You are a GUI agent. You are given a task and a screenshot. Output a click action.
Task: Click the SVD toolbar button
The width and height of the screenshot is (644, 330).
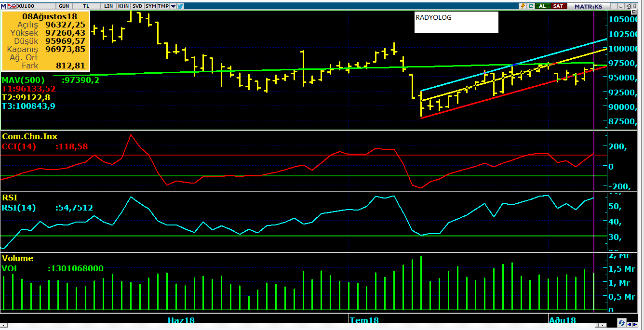pyautogui.click(x=137, y=6)
